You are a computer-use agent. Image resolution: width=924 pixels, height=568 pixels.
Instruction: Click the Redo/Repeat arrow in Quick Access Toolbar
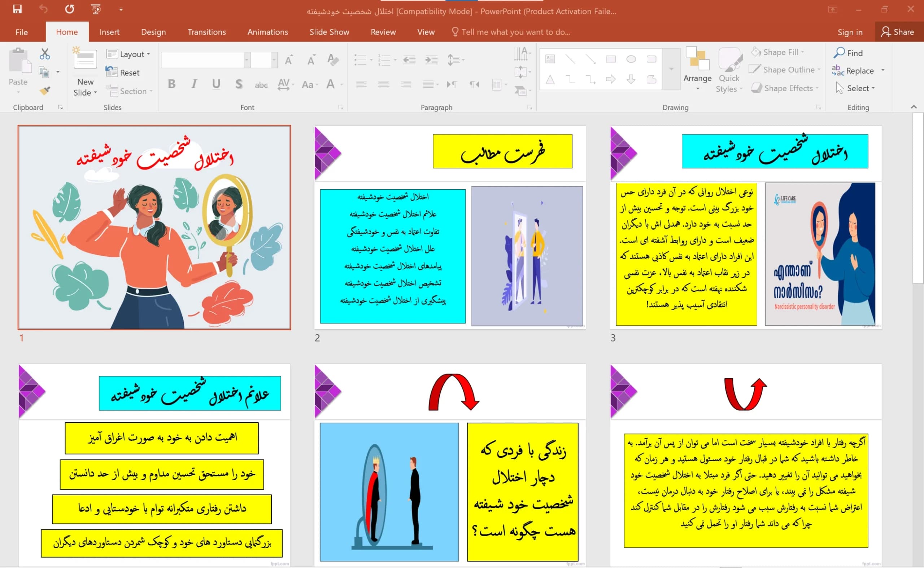[70, 9]
